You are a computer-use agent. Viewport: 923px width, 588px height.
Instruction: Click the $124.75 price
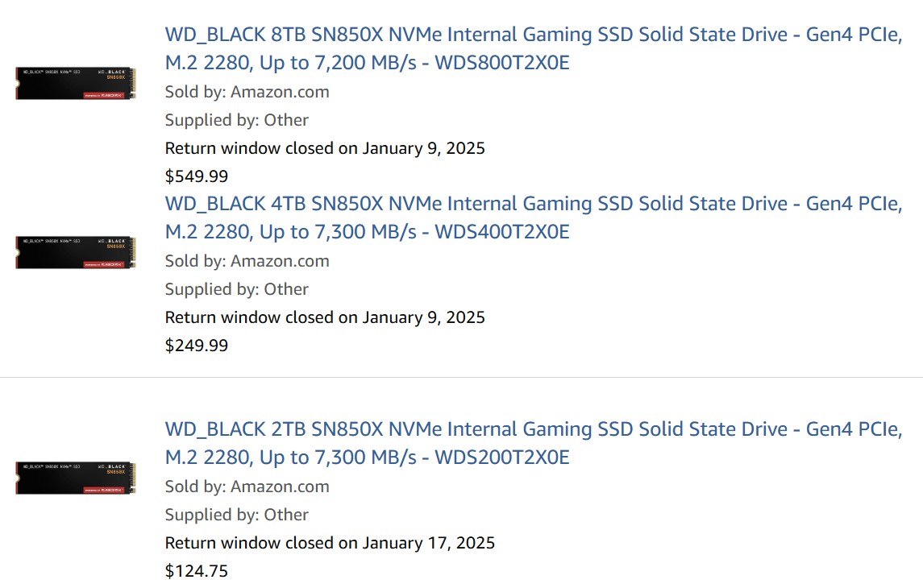pos(197,571)
